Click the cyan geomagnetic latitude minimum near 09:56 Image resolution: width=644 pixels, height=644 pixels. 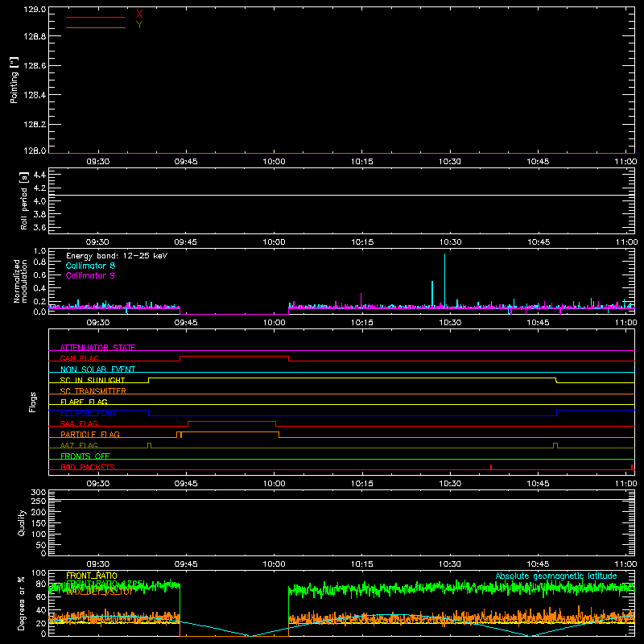pyautogui.click(x=250, y=636)
